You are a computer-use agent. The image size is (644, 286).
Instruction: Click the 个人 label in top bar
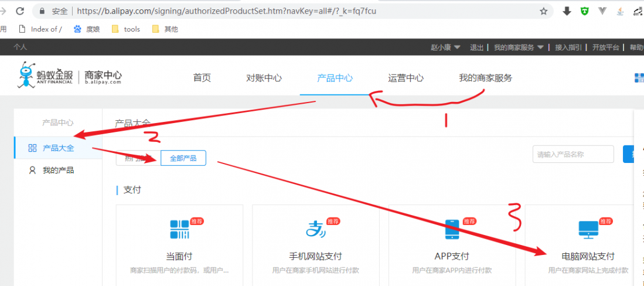click(20, 47)
